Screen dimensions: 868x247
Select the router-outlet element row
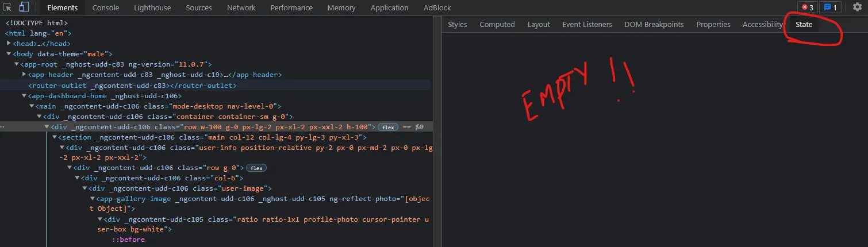coord(216,85)
